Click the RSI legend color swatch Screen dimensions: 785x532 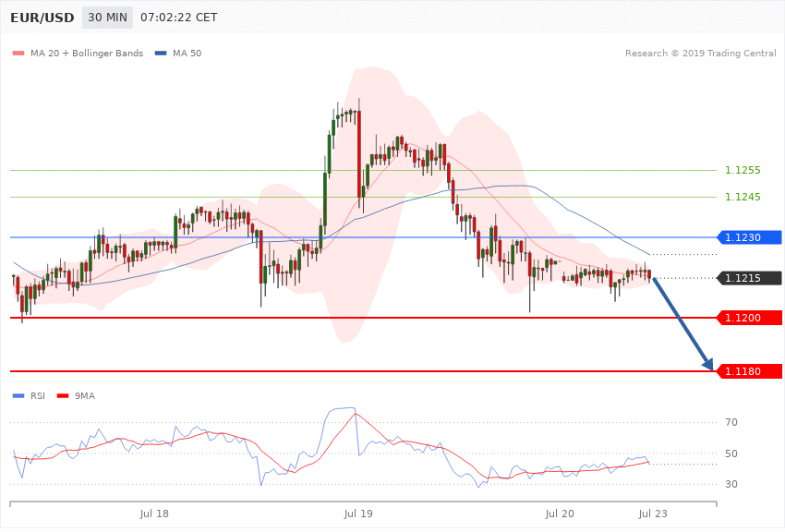18,396
